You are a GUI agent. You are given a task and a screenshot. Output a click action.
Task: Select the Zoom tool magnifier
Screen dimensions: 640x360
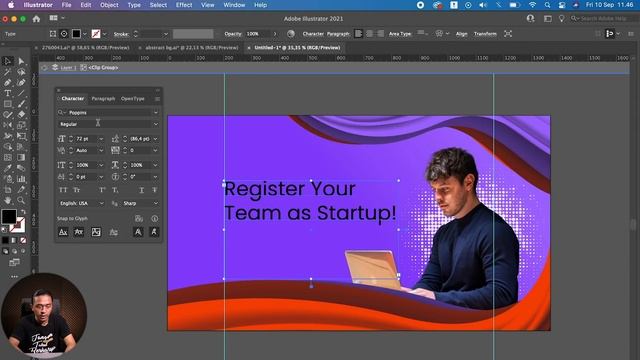pyautogui.click(x=21, y=200)
